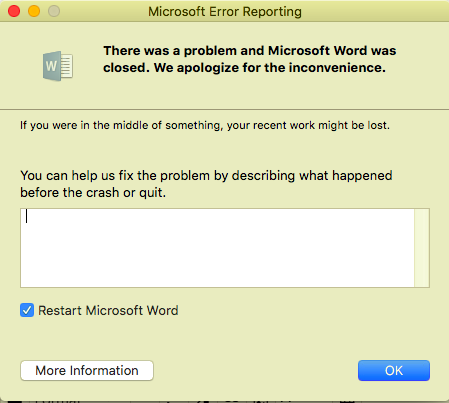Click the Microsoft Word document icon
This screenshot has height=403, width=449.
[x=58, y=66]
